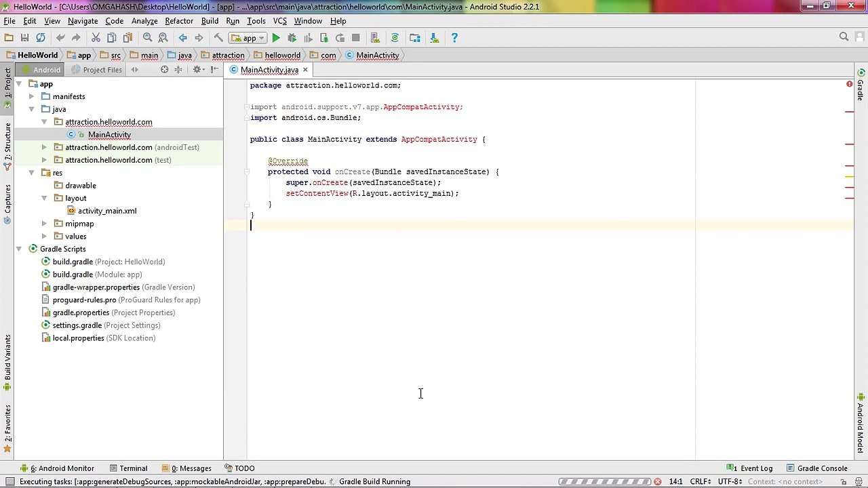
Task: Click the search magnifier at far right
Action: (x=844, y=37)
